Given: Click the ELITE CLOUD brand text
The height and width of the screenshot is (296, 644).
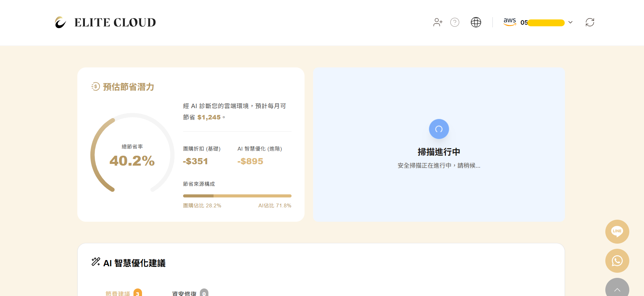Looking at the screenshot, I should point(115,23).
